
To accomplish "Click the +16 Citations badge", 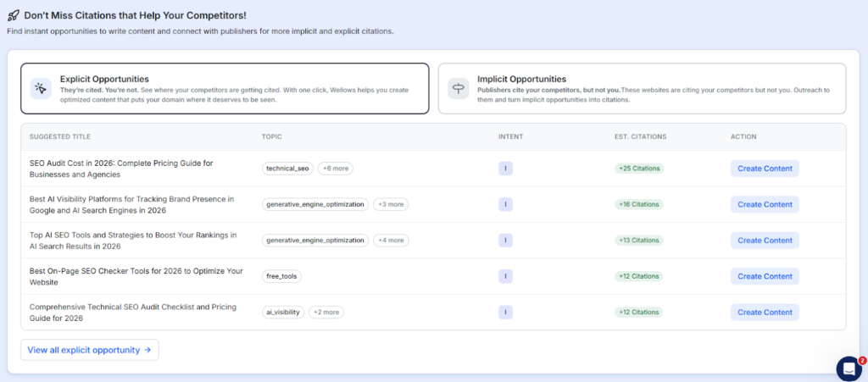I will click(x=638, y=204).
